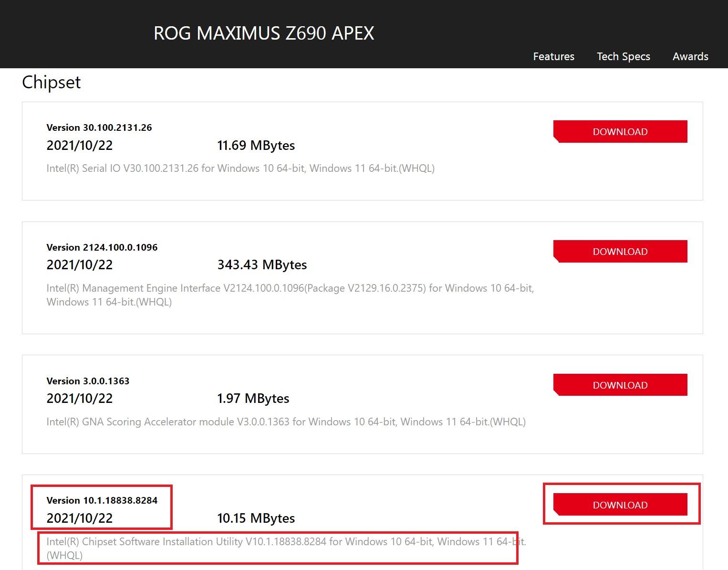The width and height of the screenshot is (728, 570).
Task: Download the Chipset Software Installation Utility
Action: click(x=620, y=505)
